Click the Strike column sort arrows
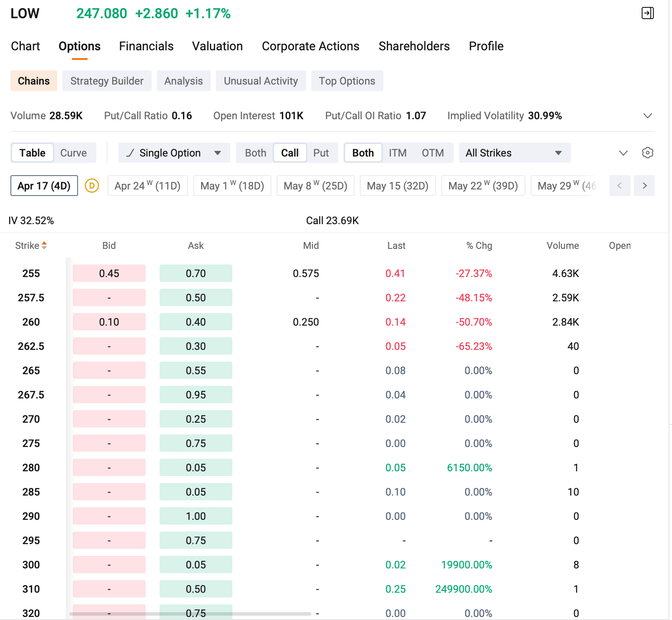Screen dimensions: 672x620 (44, 245)
